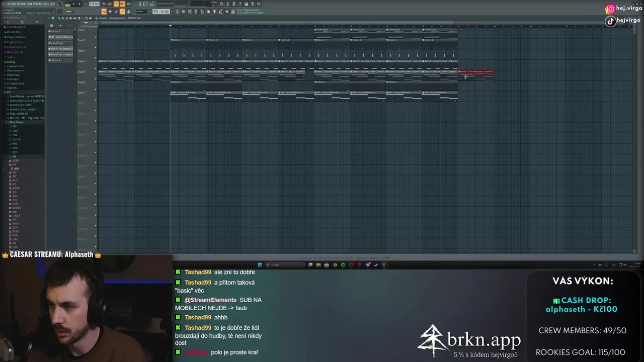Image resolution: width=644 pixels, height=362 pixels.
Task: Expand Channel presets in browser
Action: [15, 47]
